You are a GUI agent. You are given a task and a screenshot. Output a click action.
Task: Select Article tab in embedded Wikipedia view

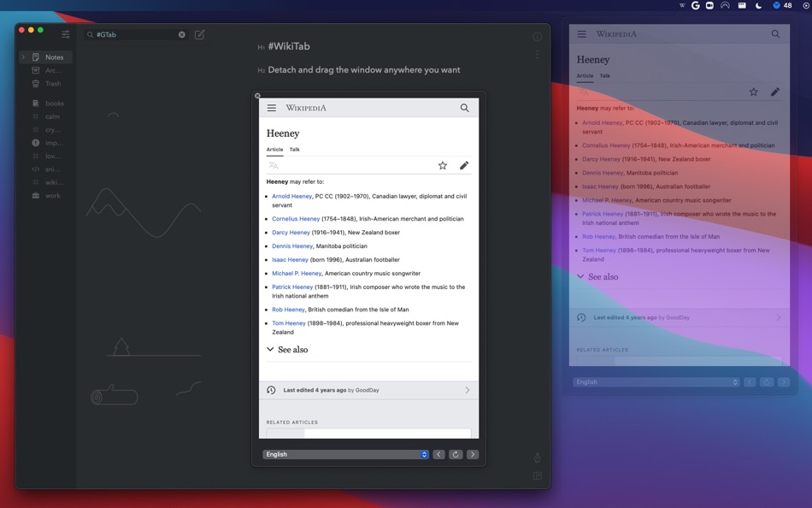click(274, 150)
